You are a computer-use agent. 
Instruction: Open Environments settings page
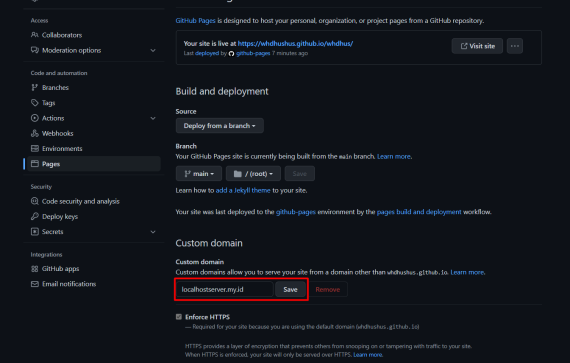[62, 149]
